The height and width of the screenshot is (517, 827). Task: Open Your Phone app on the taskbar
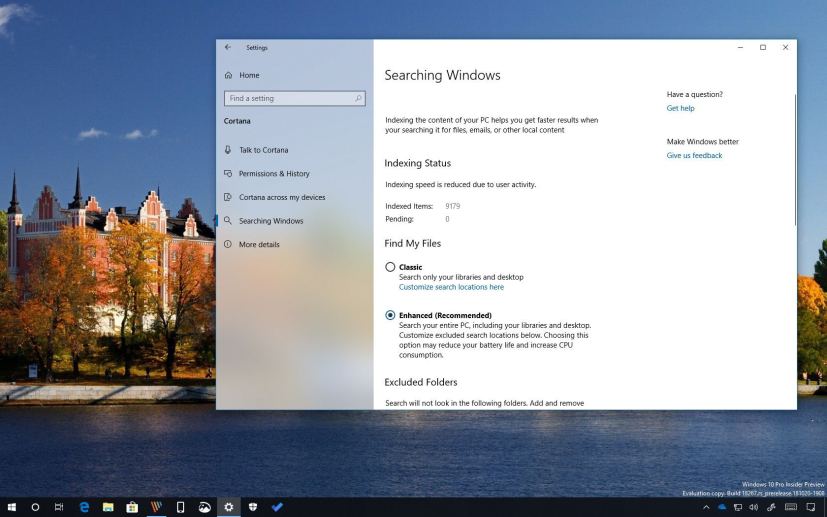click(180, 508)
